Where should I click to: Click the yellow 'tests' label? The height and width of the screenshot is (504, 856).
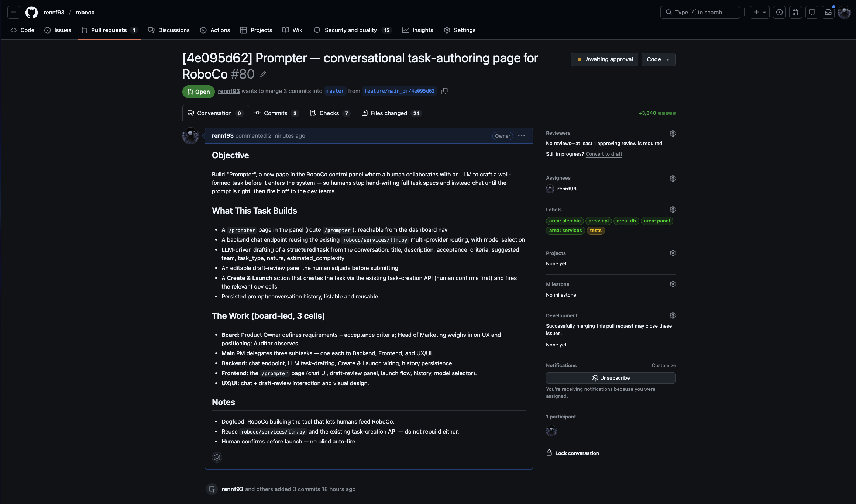(595, 231)
